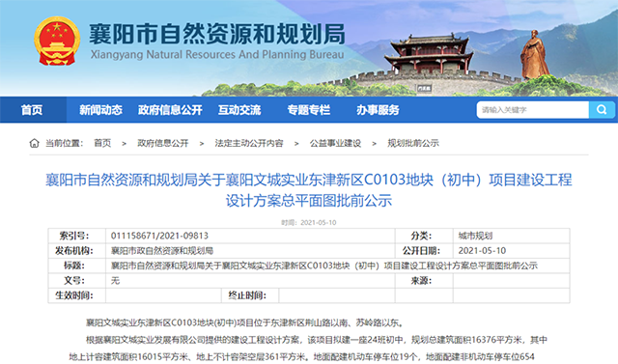618x364 pixels.
Task: Click the 首页 breadcrumb link
Action: point(102,143)
